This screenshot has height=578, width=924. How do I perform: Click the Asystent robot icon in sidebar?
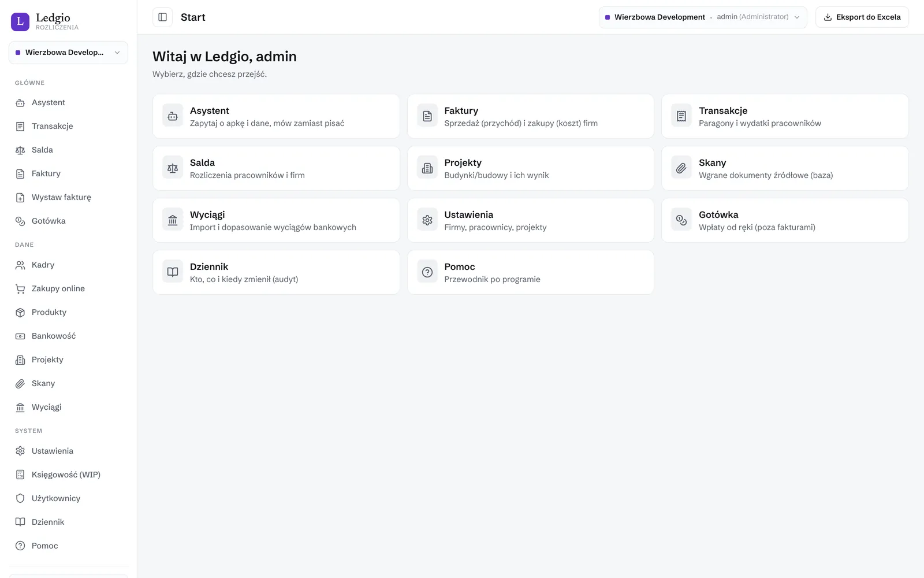[20, 103]
